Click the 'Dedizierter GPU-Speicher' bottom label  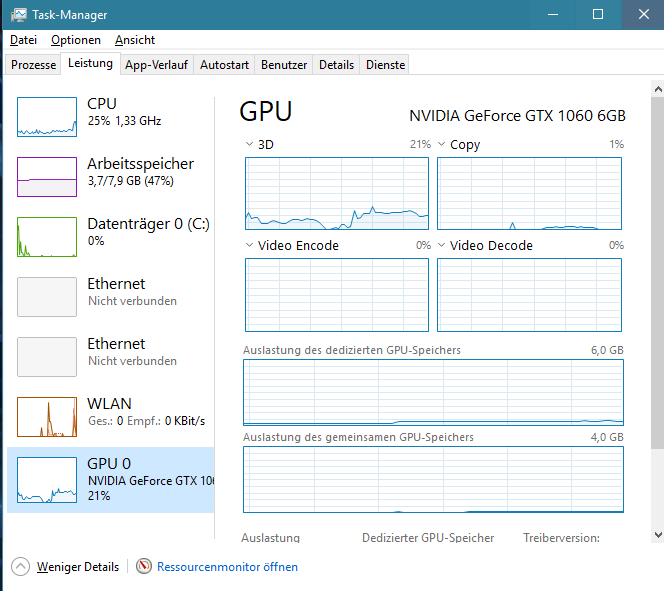(428, 538)
